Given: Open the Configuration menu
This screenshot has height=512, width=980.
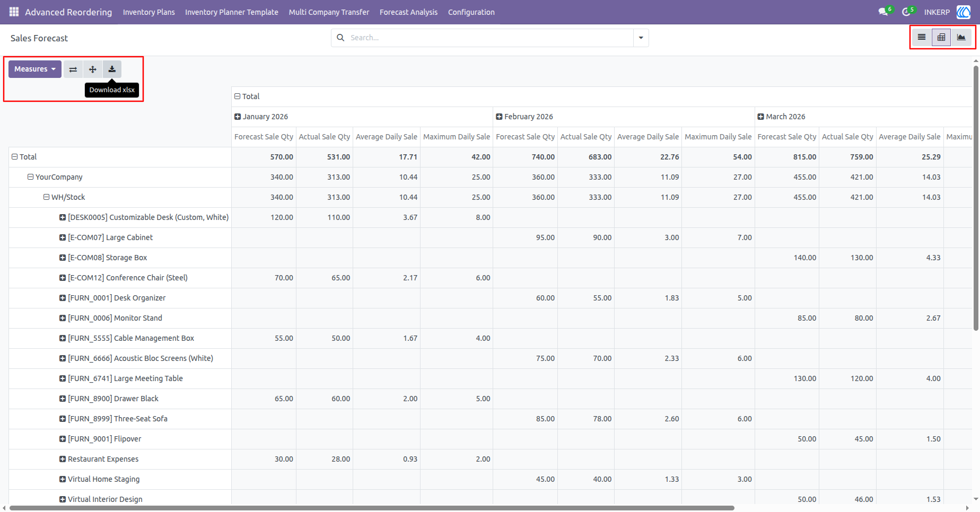Looking at the screenshot, I should tap(471, 12).
